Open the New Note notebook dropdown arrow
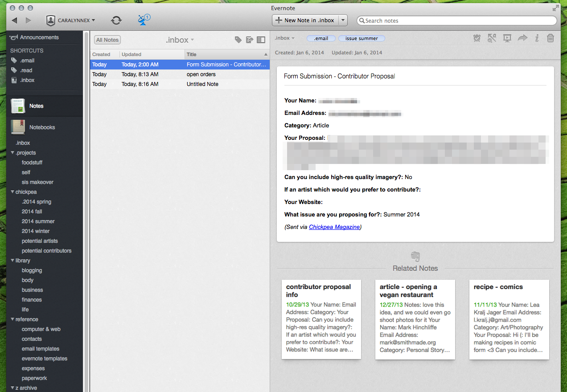Image resolution: width=567 pixels, height=392 pixels. (343, 20)
